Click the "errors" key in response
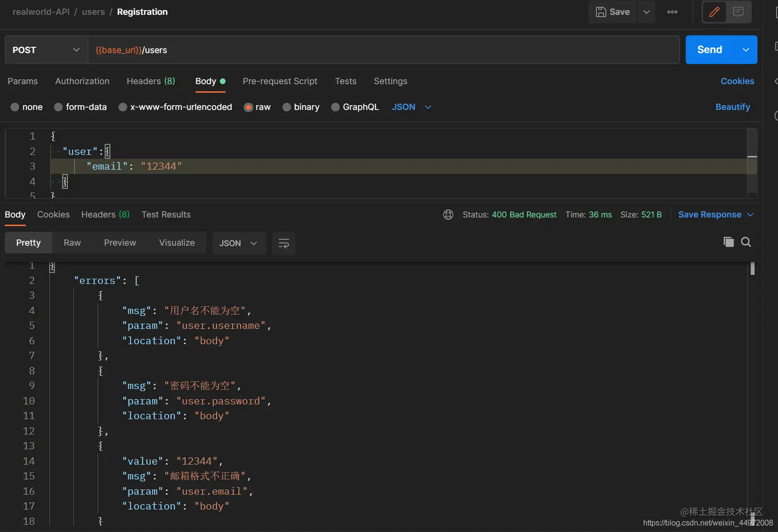This screenshot has width=778, height=532. pos(97,280)
